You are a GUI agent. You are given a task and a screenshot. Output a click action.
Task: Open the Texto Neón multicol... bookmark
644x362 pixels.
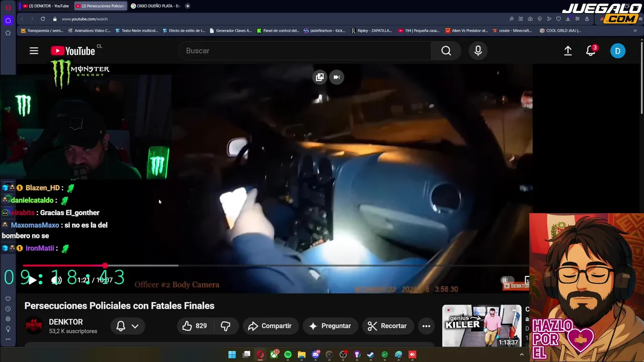137,30
